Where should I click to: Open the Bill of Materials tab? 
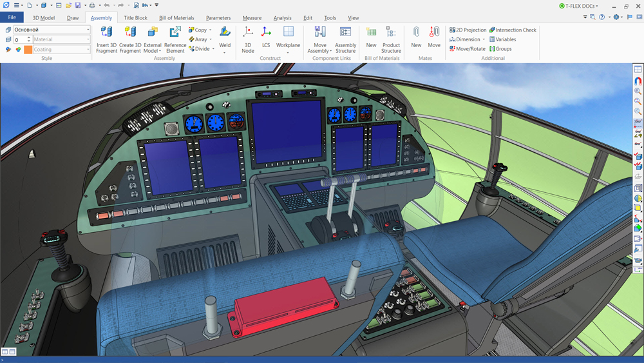click(x=176, y=18)
